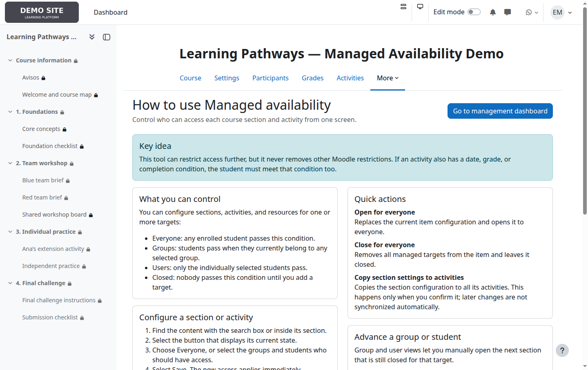Open Core concepts activity

[41, 129]
